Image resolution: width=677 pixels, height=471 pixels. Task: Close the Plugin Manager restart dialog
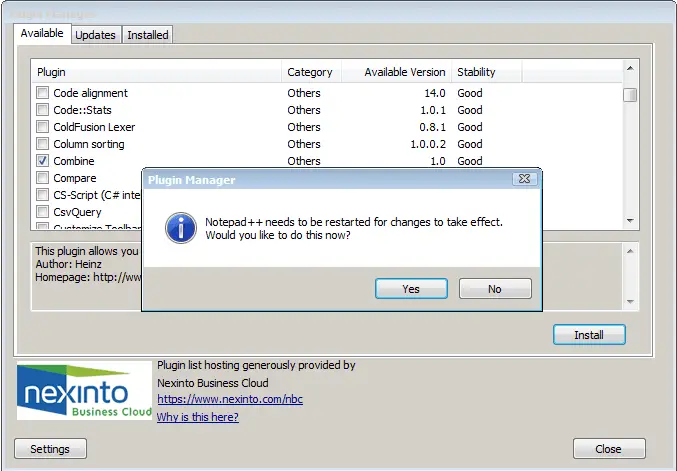(524, 179)
